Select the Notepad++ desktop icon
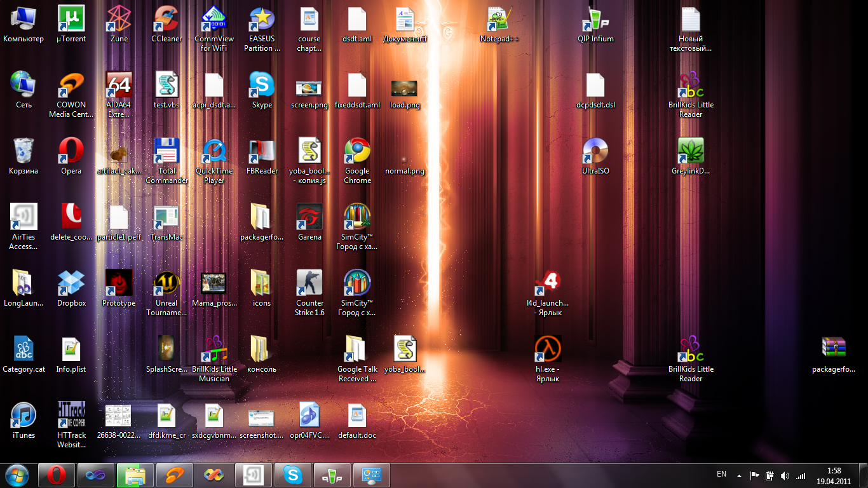Viewport: 868px width, 488px height. click(x=499, y=19)
